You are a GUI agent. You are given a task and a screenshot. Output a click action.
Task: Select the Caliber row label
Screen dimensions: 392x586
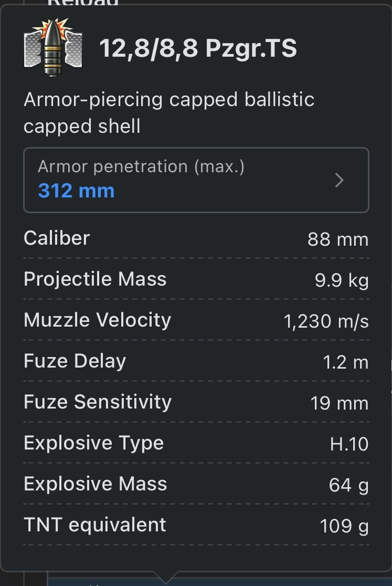coord(57,238)
